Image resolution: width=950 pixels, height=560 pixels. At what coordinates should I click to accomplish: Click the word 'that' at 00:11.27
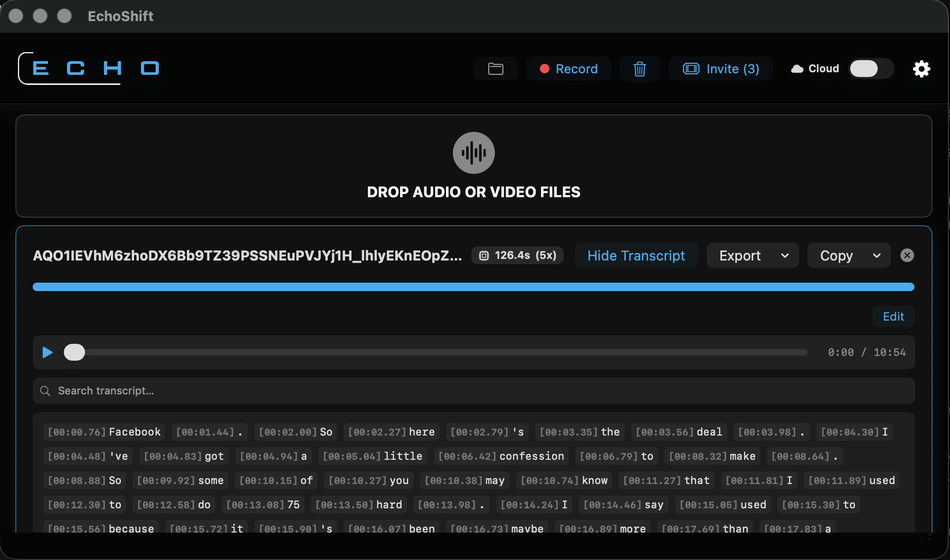tap(667, 480)
